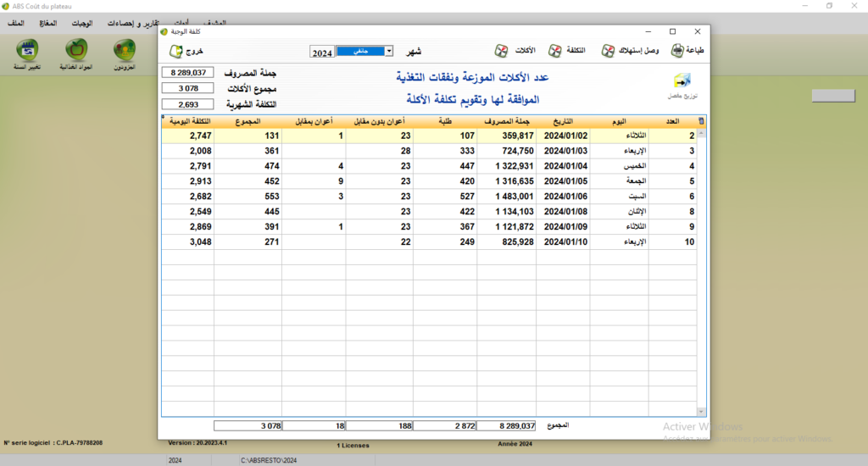Viewport: 868px width, 466px height.
Task: Click the total cell 553
Action: click(248, 197)
